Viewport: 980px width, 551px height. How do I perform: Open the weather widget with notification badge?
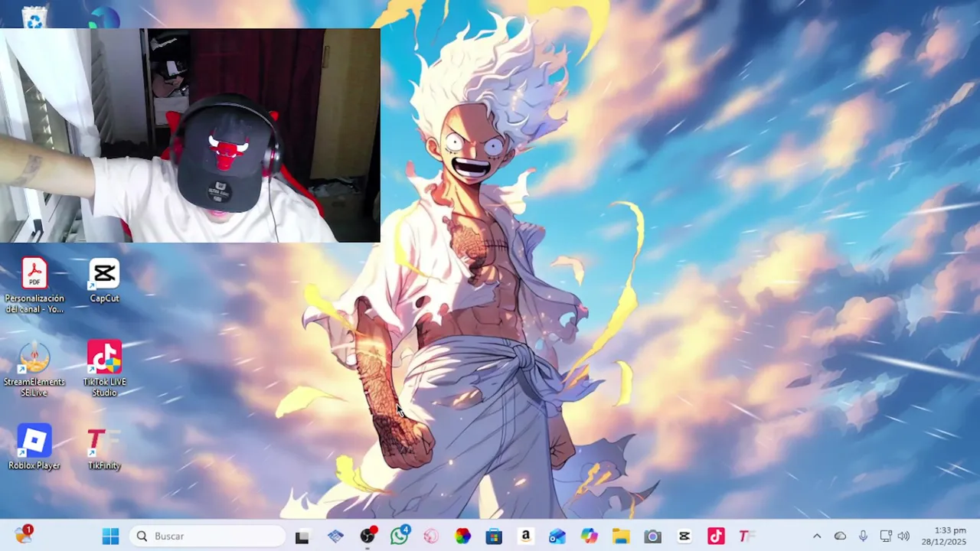click(24, 534)
